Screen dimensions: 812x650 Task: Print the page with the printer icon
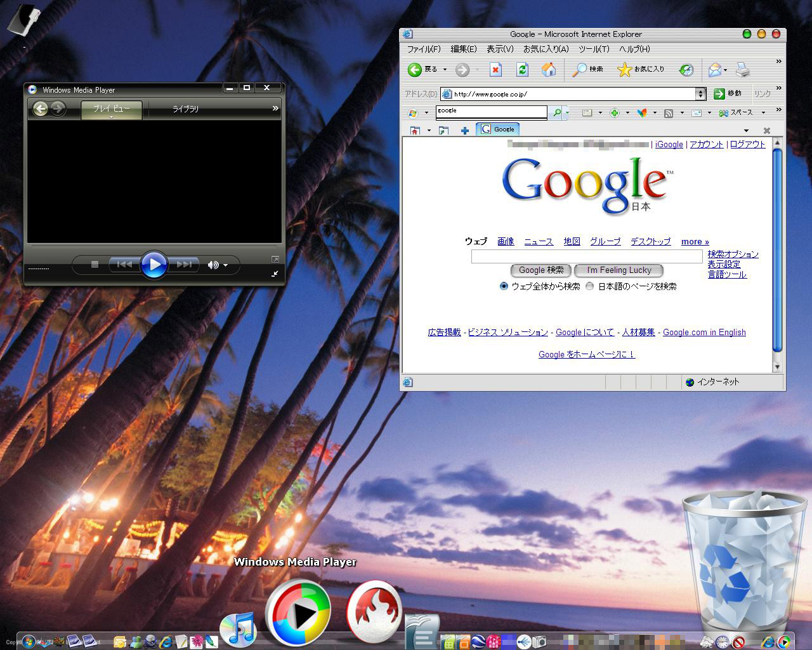tap(743, 70)
